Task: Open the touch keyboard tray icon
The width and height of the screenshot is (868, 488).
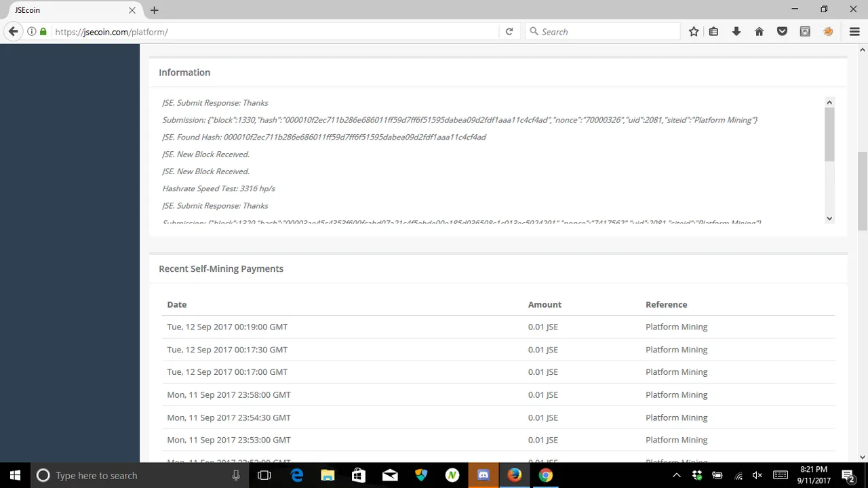Action: (780, 475)
